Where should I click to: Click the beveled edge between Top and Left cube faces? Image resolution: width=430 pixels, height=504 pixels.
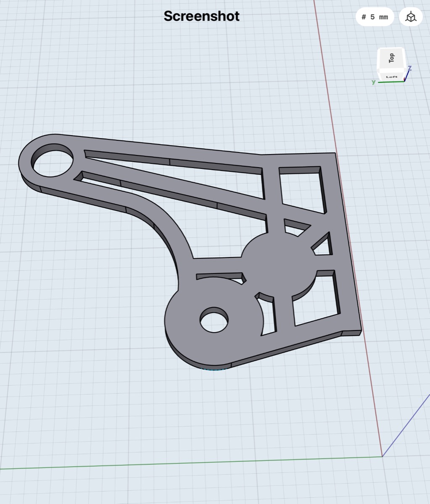click(x=392, y=71)
